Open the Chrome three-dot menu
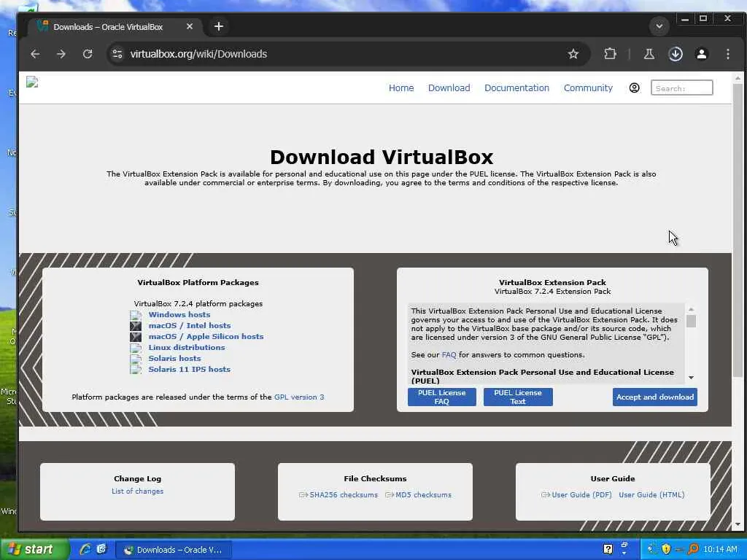 point(728,54)
